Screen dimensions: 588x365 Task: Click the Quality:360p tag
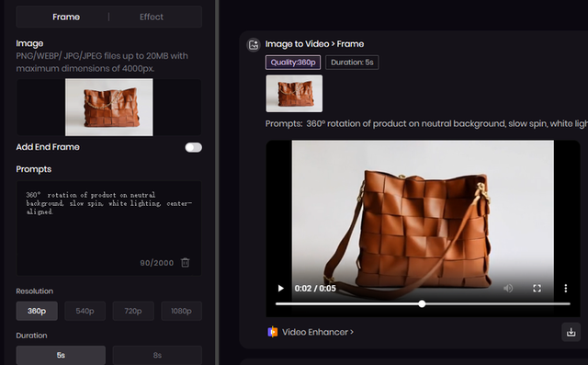point(293,63)
